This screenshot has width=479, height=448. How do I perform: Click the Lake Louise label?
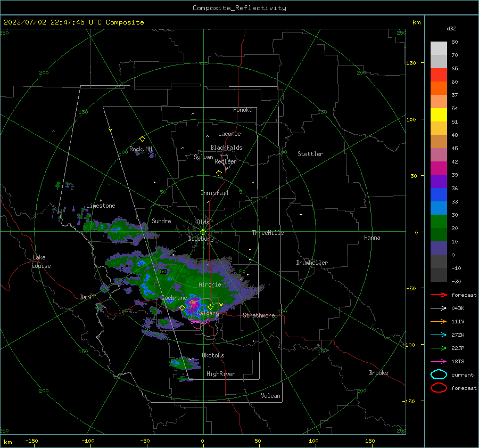tap(41, 262)
